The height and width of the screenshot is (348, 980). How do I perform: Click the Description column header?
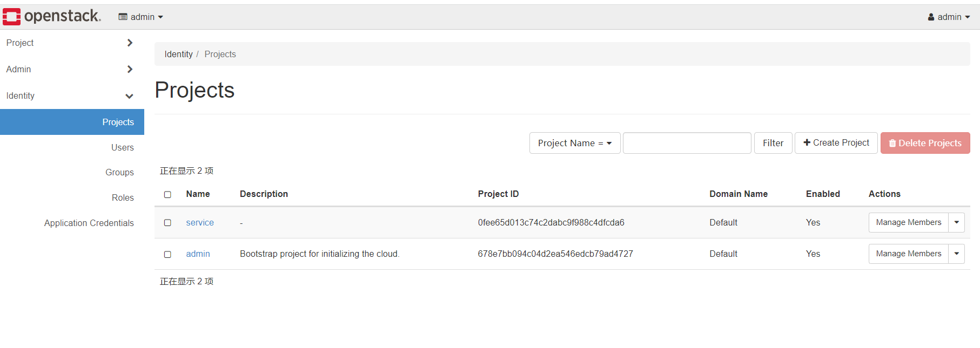click(264, 194)
